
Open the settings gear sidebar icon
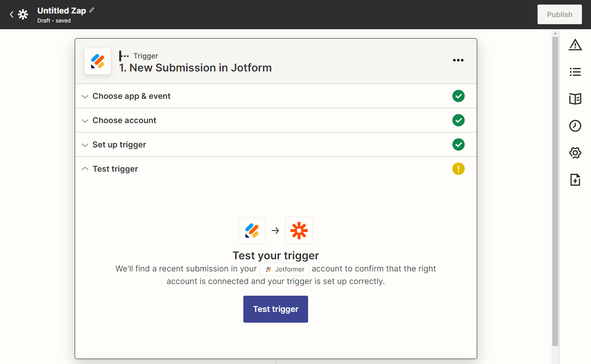[575, 153]
